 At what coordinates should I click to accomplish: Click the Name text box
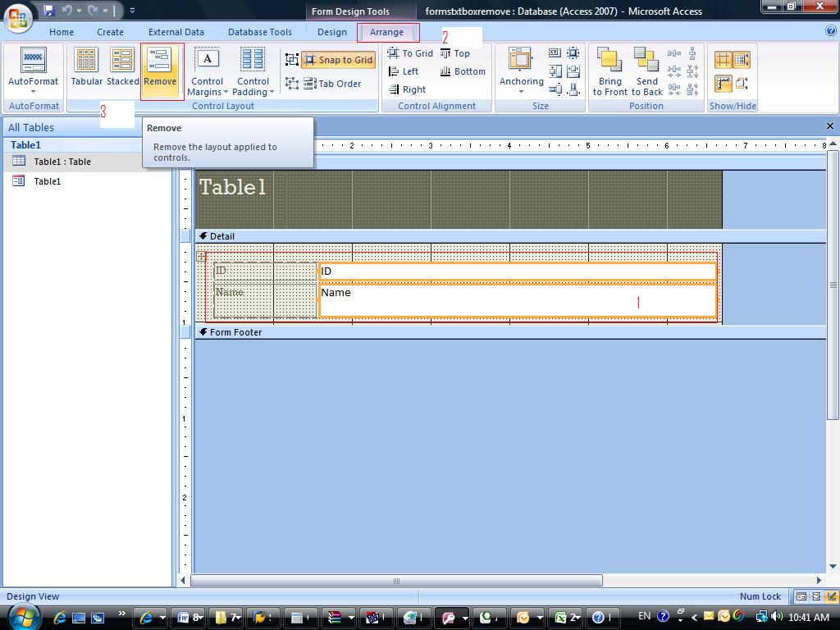(518, 300)
